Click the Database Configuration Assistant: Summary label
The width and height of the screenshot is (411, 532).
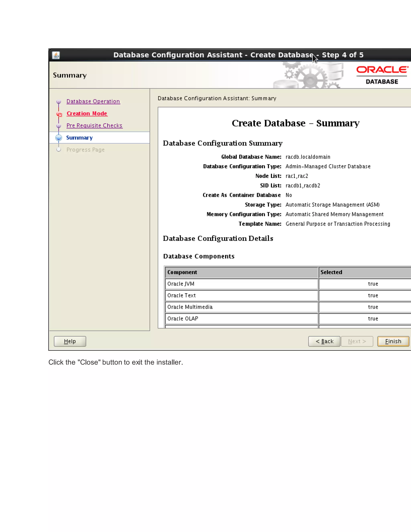(x=217, y=98)
